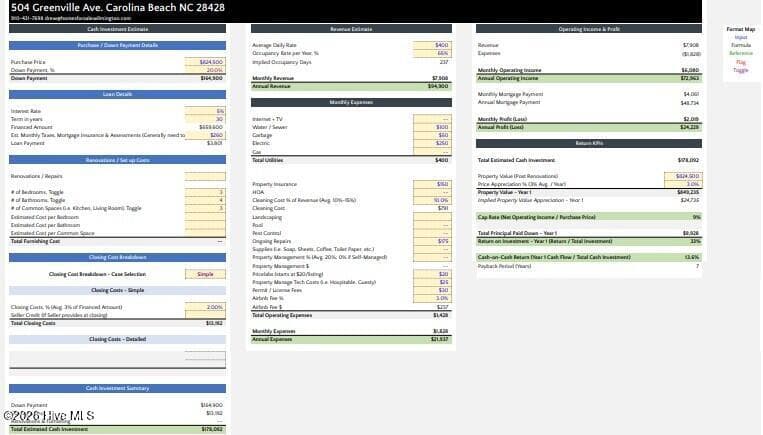Click the 'Annual Revenue' row label

coord(272,86)
